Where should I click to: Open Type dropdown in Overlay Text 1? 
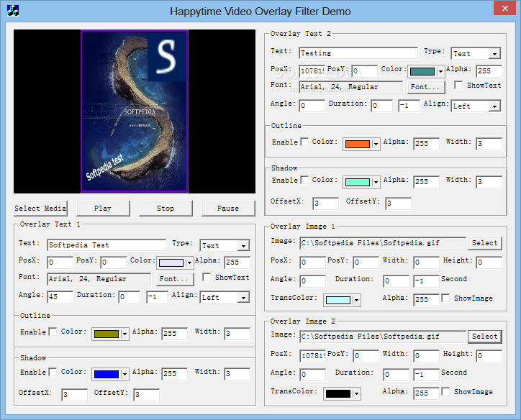(x=243, y=246)
